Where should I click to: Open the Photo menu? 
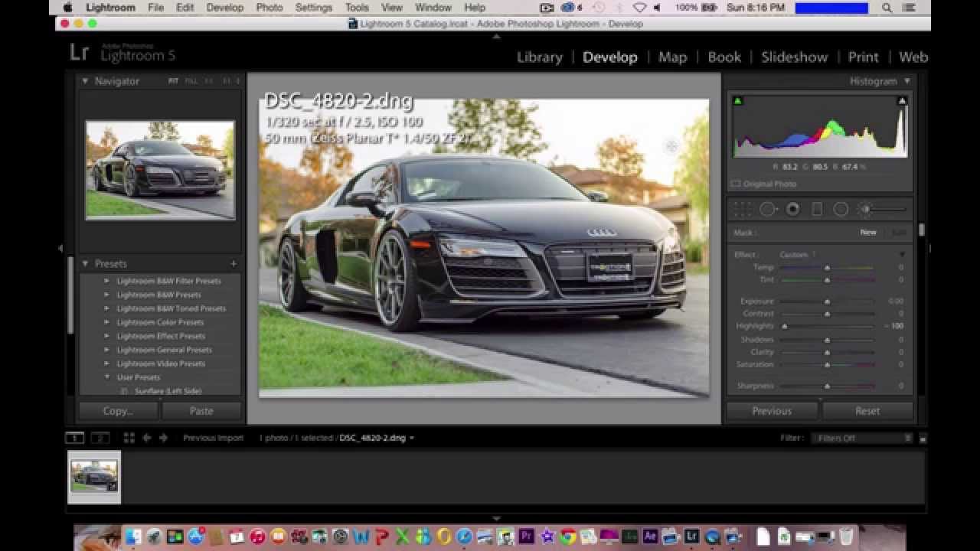[269, 8]
